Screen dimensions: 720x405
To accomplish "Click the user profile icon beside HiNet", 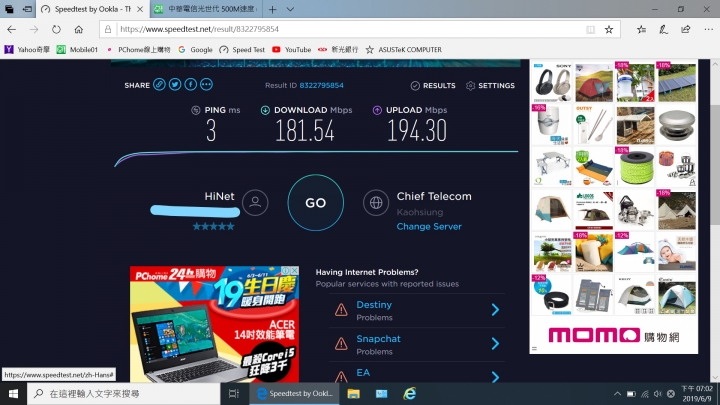I will [255, 202].
